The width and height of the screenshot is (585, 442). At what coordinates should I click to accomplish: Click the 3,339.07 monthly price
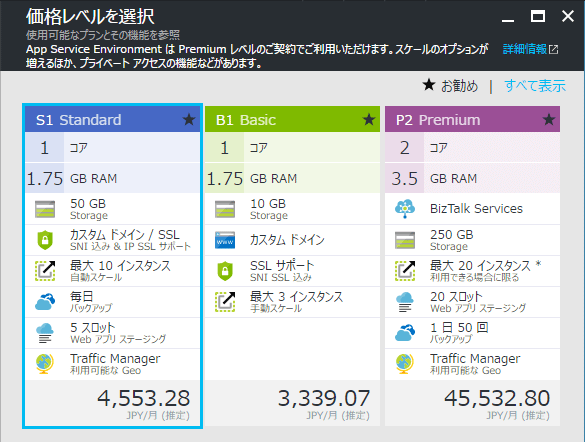pos(324,398)
